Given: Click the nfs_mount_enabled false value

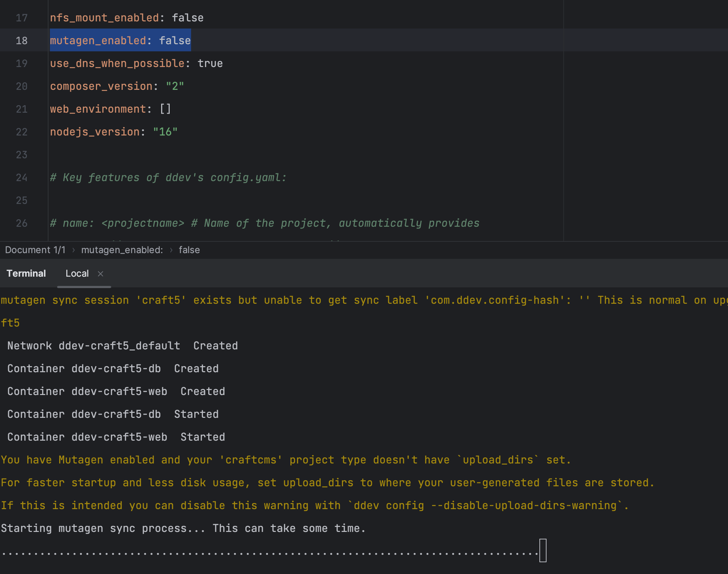Looking at the screenshot, I should (188, 17).
